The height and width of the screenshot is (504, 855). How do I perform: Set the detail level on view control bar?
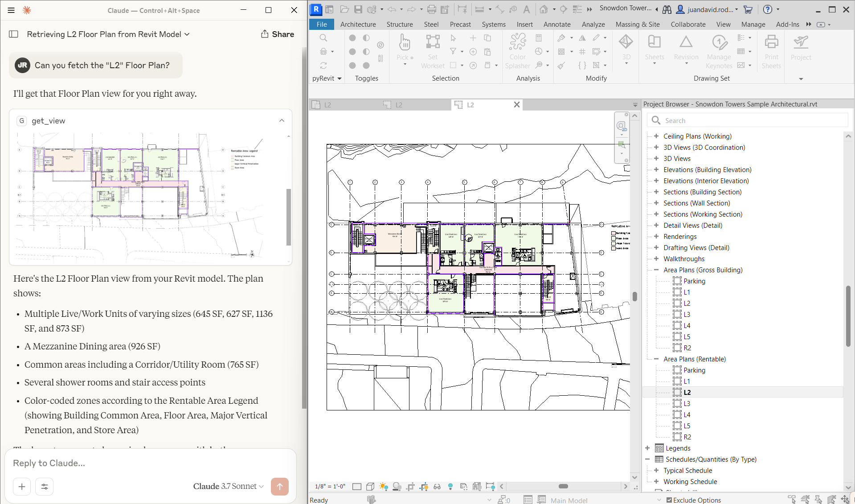(x=356, y=486)
